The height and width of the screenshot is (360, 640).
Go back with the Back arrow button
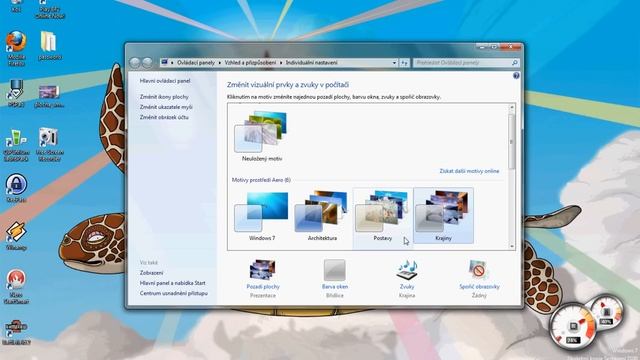[135, 62]
